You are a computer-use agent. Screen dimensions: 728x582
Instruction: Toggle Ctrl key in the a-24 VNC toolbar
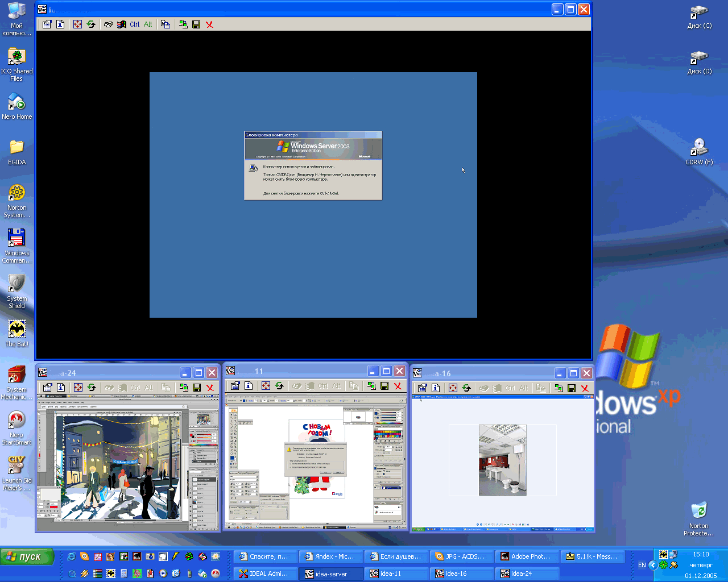[x=135, y=388]
